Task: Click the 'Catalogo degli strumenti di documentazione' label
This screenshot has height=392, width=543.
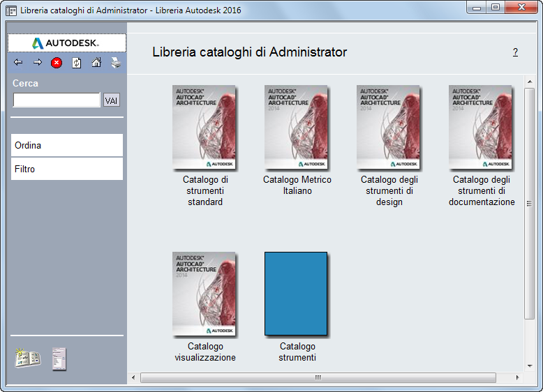Action: [482, 190]
